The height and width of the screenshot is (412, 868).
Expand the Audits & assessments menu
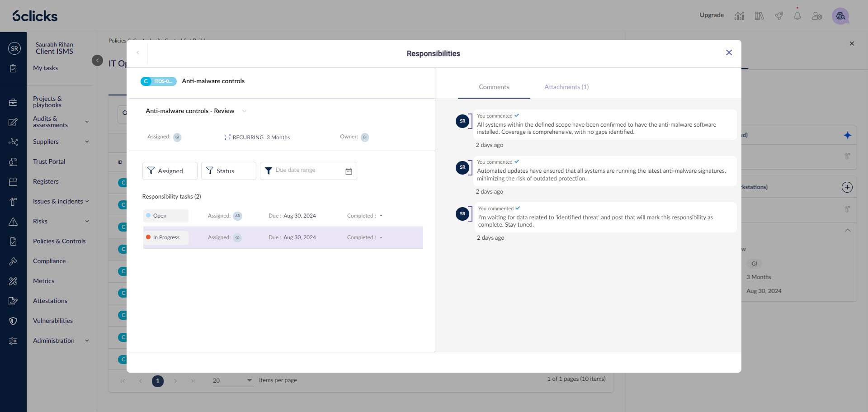point(87,122)
